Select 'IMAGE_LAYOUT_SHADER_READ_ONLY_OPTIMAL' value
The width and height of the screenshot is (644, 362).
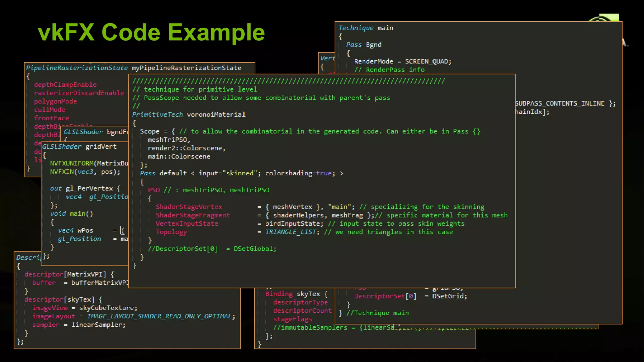coord(159,316)
